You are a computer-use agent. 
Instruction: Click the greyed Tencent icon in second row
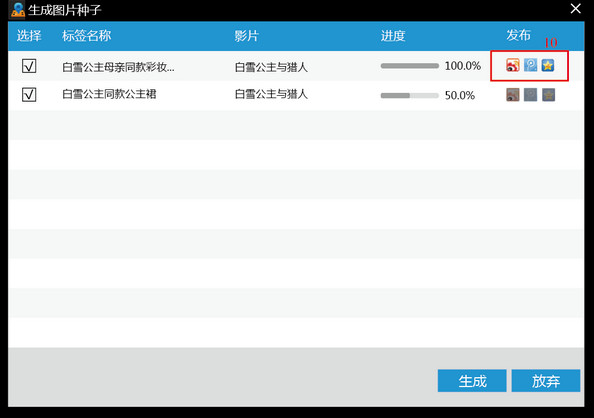click(x=530, y=94)
